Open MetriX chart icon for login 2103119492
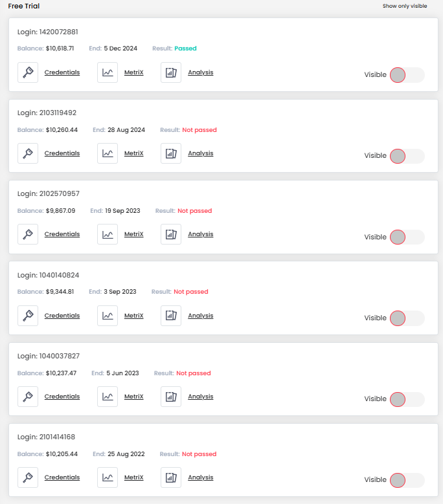Viewport: 443px width, 504px height. [x=108, y=153]
